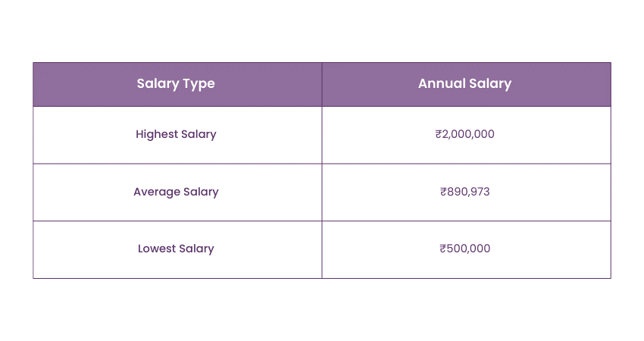
Task: Click the rupee symbol before 890,973
Action: pyautogui.click(x=443, y=192)
